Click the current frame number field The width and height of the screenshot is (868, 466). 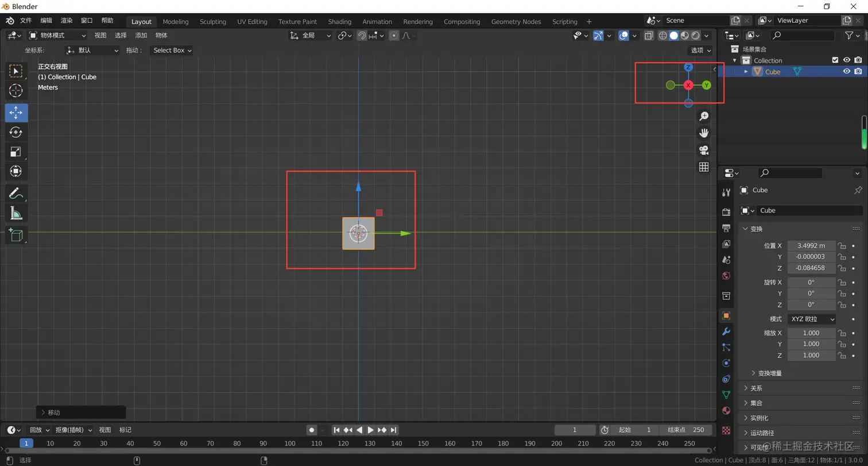[x=575, y=430]
